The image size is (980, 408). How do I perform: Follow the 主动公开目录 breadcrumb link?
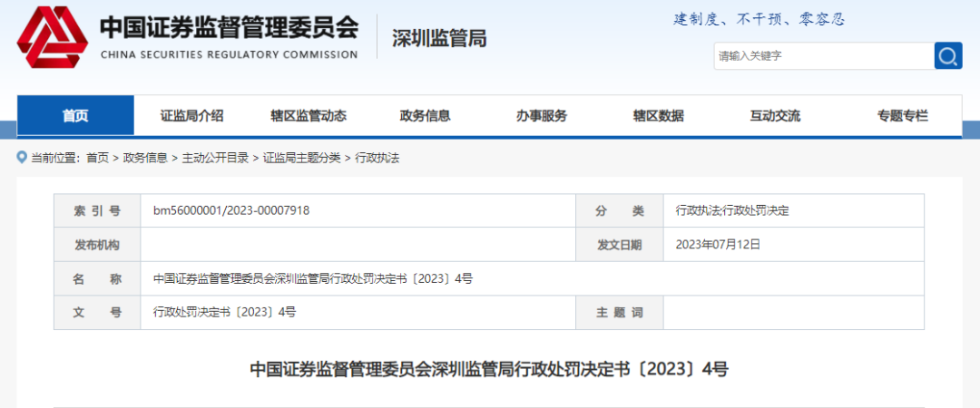215,158
